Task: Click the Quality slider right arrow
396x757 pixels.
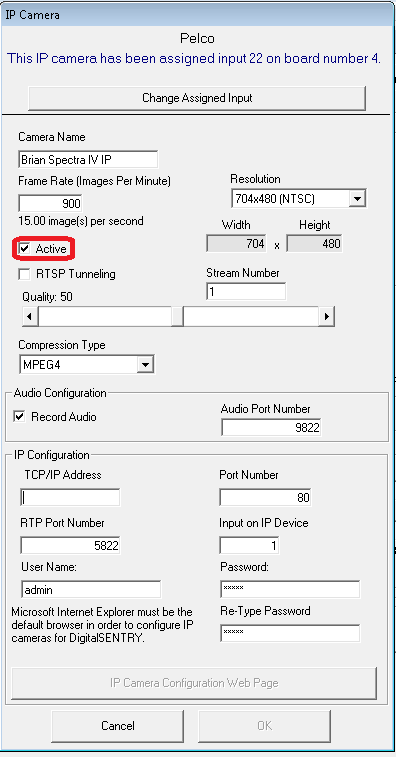Action: tap(326, 317)
